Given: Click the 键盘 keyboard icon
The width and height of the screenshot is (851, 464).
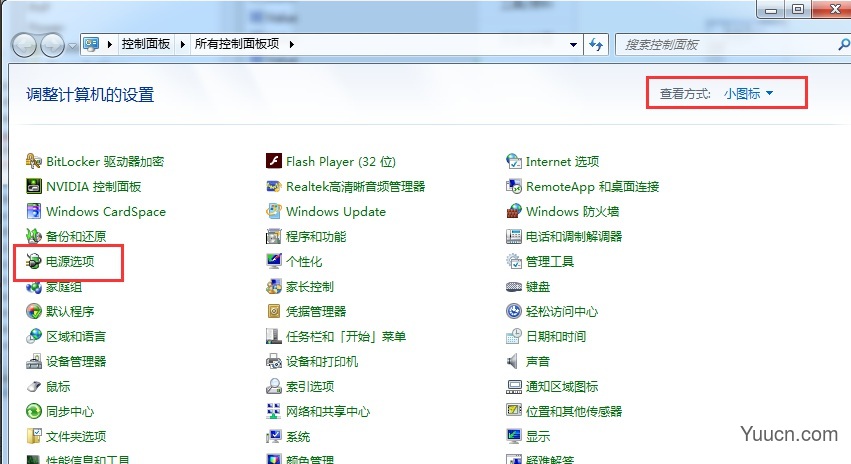Looking at the screenshot, I should [513, 286].
